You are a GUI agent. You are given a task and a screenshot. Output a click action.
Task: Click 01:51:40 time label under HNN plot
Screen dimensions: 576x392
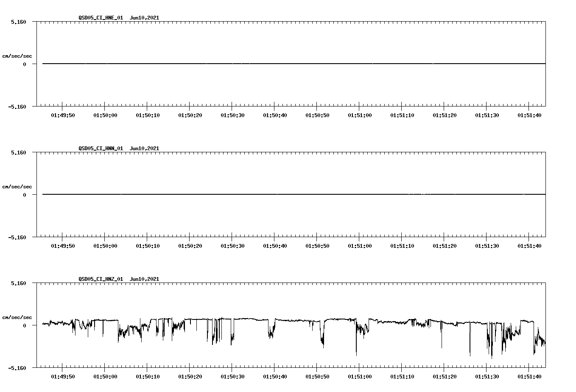click(529, 246)
